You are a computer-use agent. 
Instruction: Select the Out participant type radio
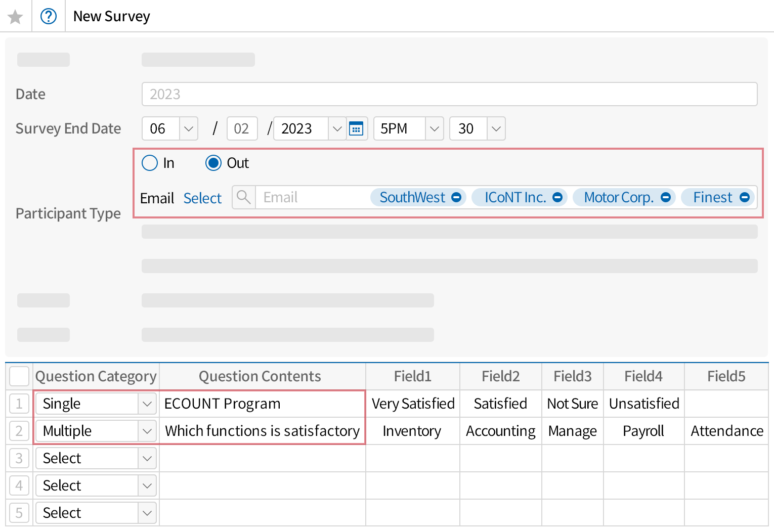click(x=213, y=163)
